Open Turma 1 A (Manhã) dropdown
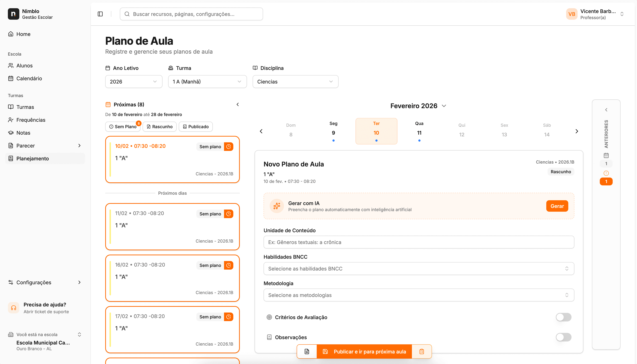Image resolution: width=637 pixels, height=364 pixels. tap(207, 82)
